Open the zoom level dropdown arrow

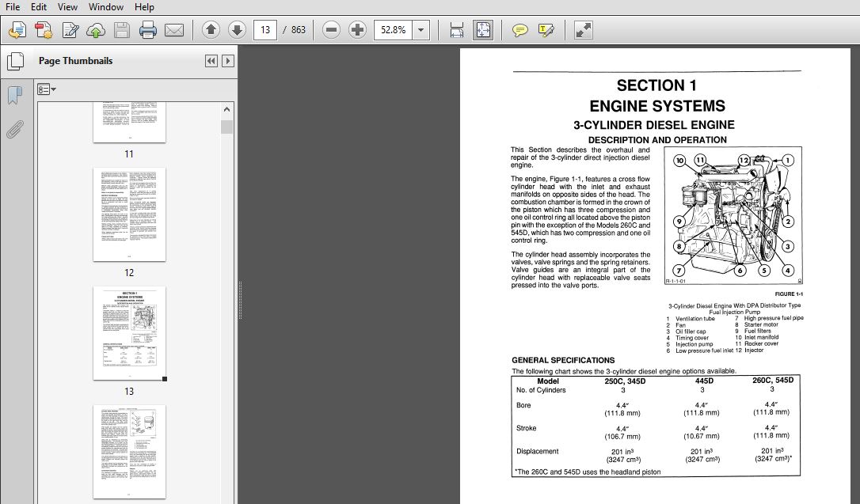click(420, 29)
